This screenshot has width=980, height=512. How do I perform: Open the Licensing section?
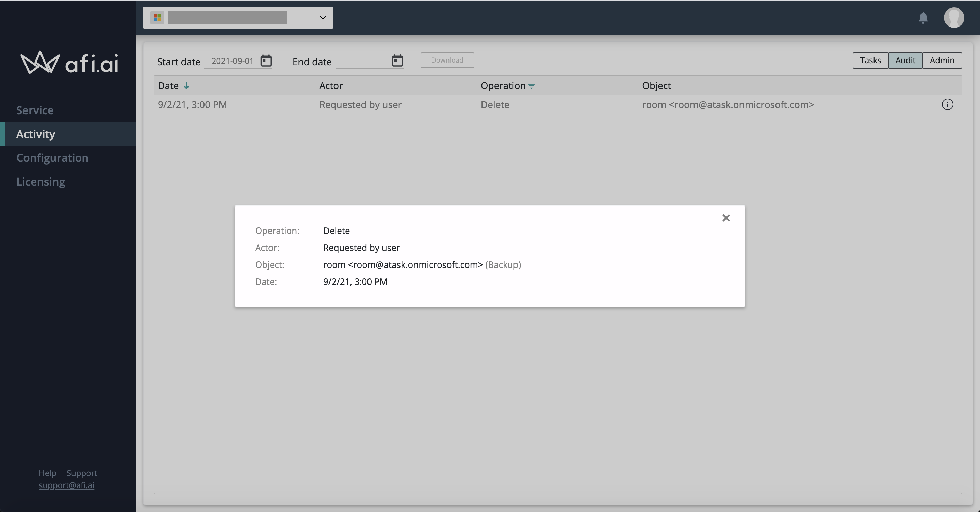click(41, 182)
